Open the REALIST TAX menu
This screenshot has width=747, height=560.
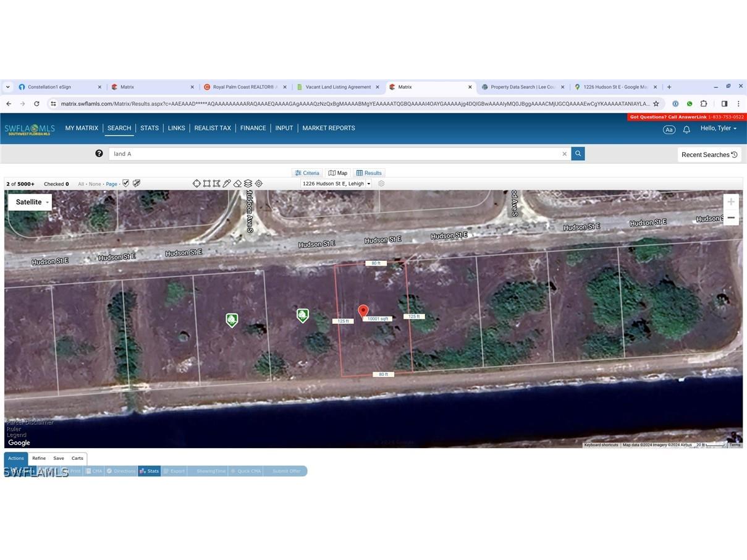coord(213,129)
